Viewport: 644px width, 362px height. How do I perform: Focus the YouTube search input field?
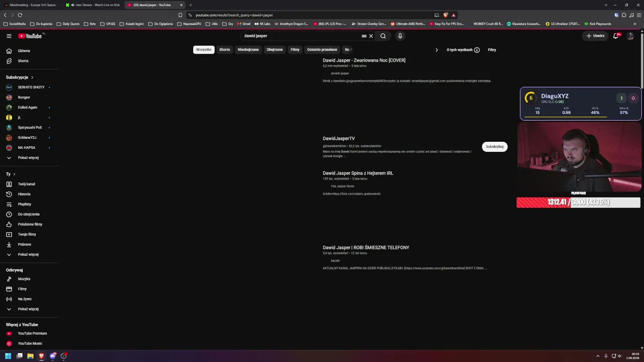301,36
